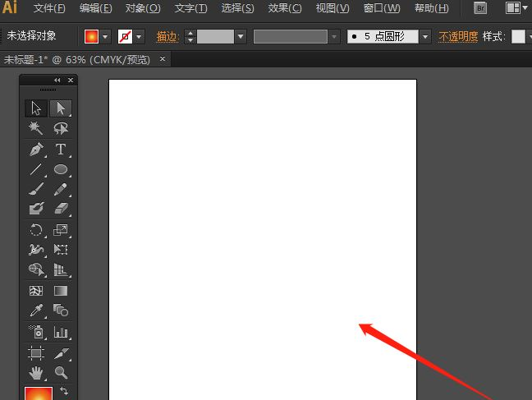
Task: Select the Type tool
Action: [x=61, y=149]
